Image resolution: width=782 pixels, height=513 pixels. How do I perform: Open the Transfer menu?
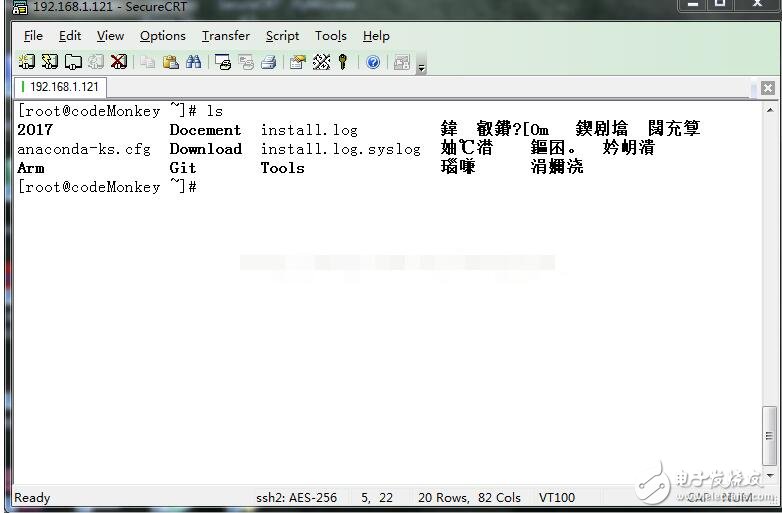[x=225, y=36]
